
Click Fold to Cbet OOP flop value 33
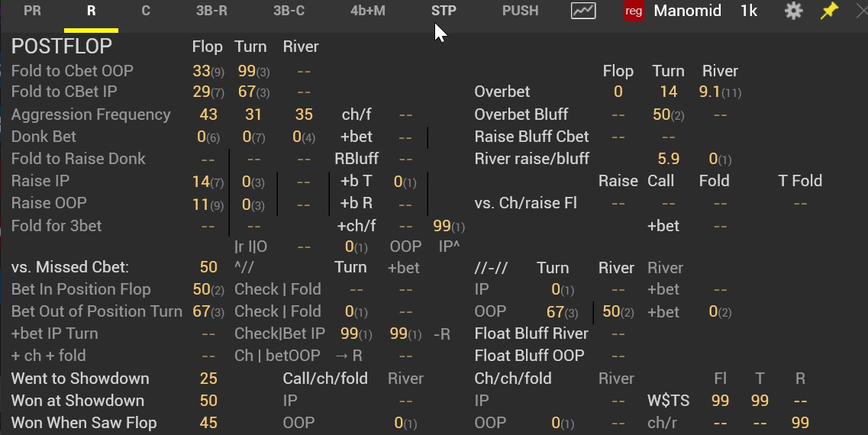(202, 71)
